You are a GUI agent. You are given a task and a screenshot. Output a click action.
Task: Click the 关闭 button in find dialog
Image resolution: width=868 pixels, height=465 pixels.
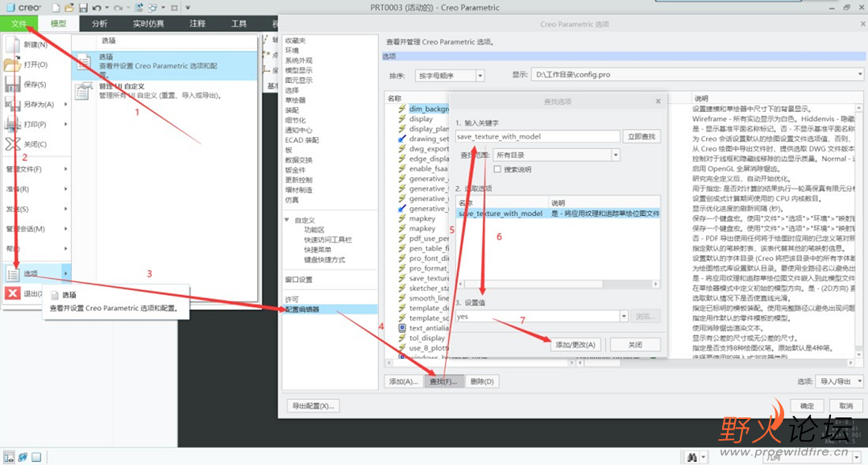tap(635, 344)
